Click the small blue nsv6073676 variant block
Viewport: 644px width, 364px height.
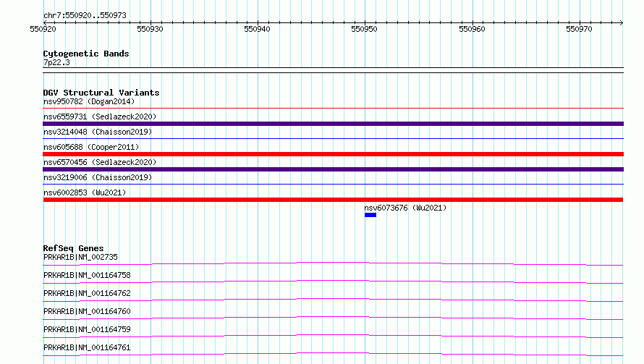[x=370, y=215]
